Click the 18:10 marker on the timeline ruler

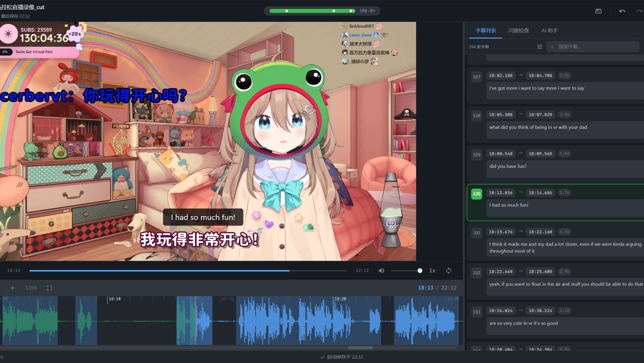pos(114,299)
